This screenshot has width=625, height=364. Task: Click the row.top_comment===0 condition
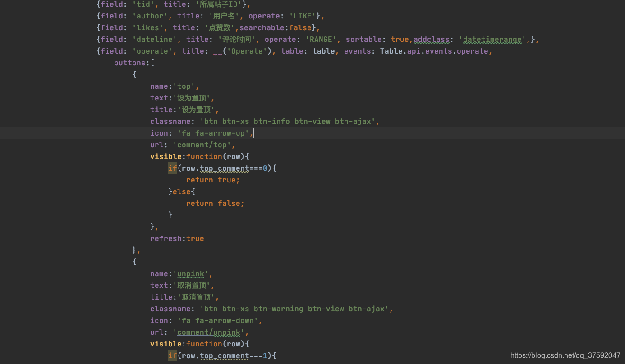point(225,168)
